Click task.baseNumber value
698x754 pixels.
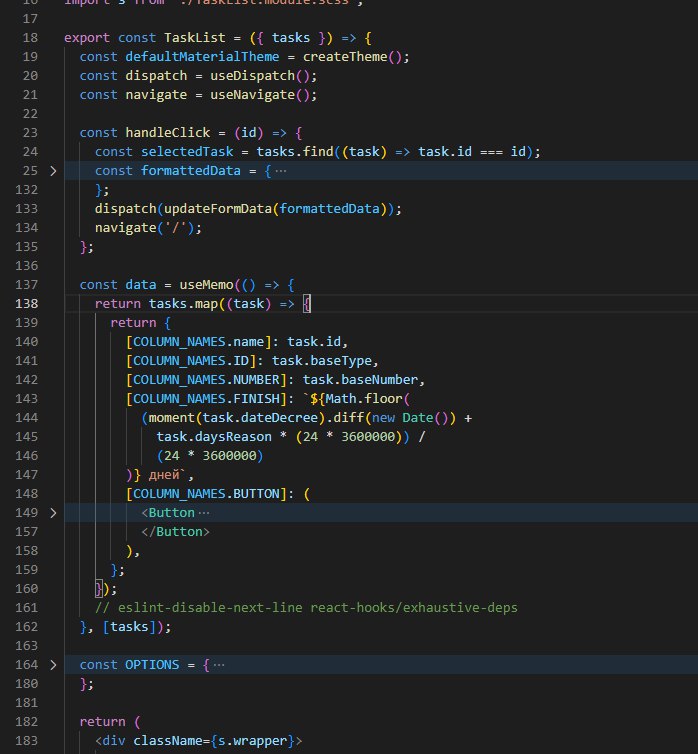(360, 380)
